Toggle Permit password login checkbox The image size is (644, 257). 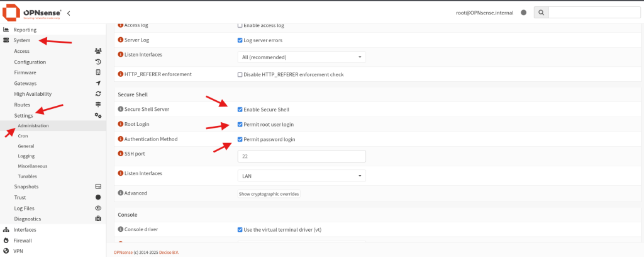pos(240,139)
